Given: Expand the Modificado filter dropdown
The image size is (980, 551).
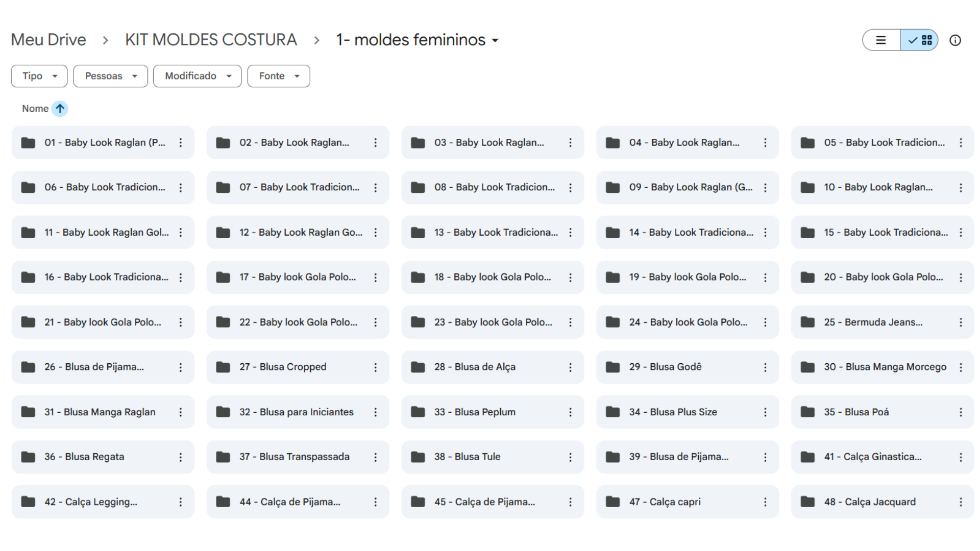Looking at the screenshot, I should coord(198,76).
